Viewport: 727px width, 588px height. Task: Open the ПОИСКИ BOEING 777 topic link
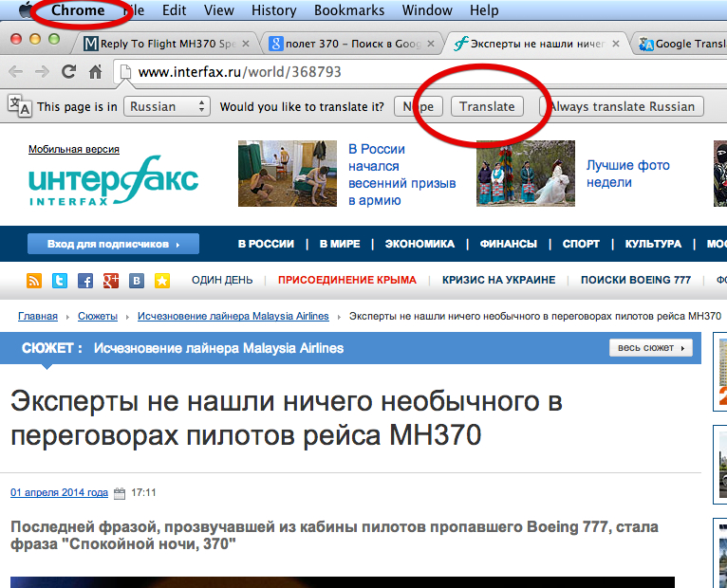pos(636,280)
